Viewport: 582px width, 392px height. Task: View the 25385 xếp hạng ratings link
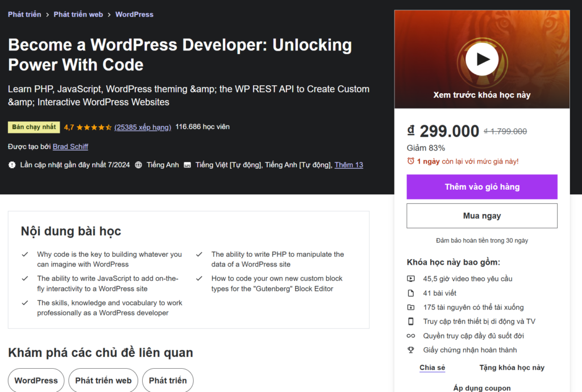point(143,127)
